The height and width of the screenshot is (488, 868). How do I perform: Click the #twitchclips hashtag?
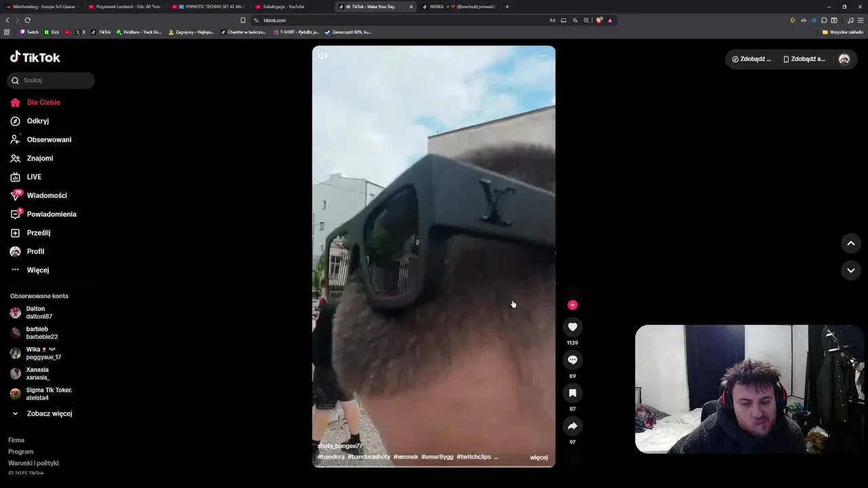tap(474, 457)
